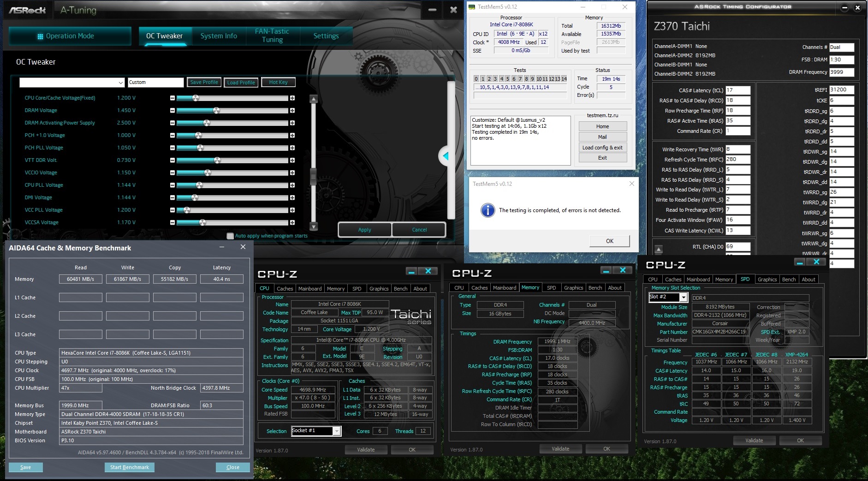The width and height of the screenshot is (868, 481).
Task: Click the Home button in TestMem5
Action: click(x=602, y=126)
